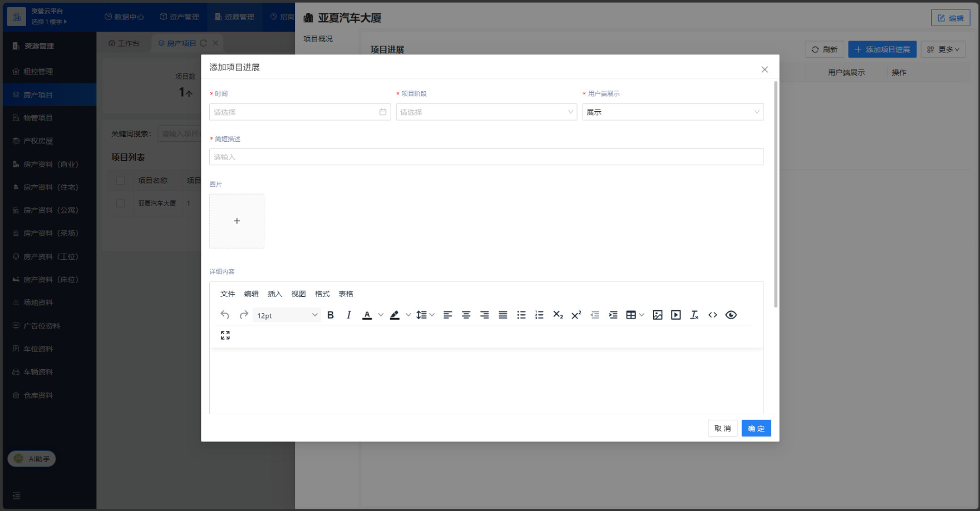Insert a numbered list
Viewport: 980px width, 511px height.
click(539, 315)
